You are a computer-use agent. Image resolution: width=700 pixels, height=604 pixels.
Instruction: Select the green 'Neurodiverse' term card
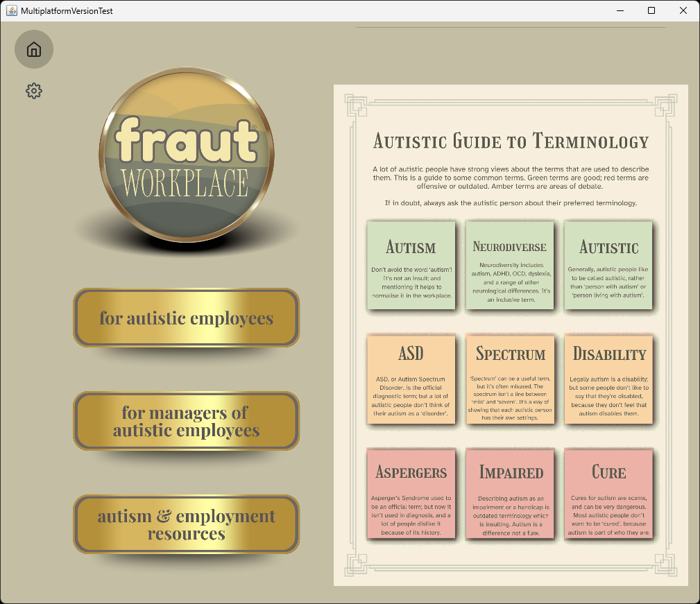pos(510,266)
